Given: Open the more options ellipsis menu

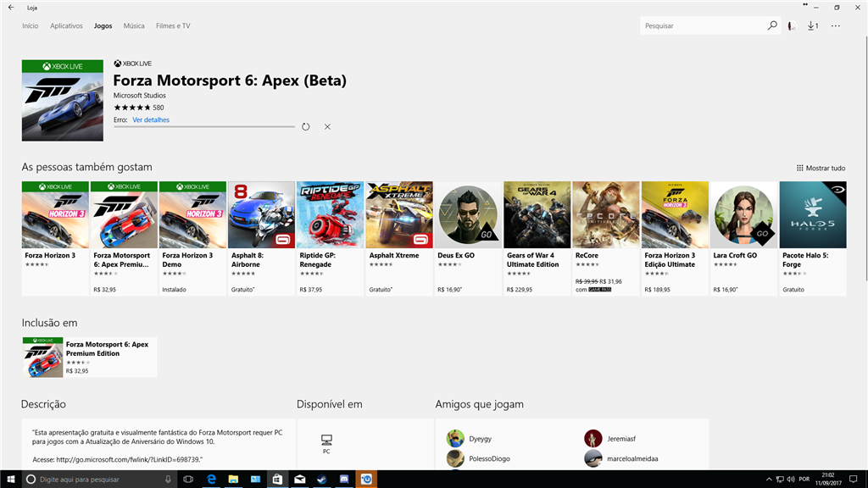Looking at the screenshot, I should coord(835,25).
